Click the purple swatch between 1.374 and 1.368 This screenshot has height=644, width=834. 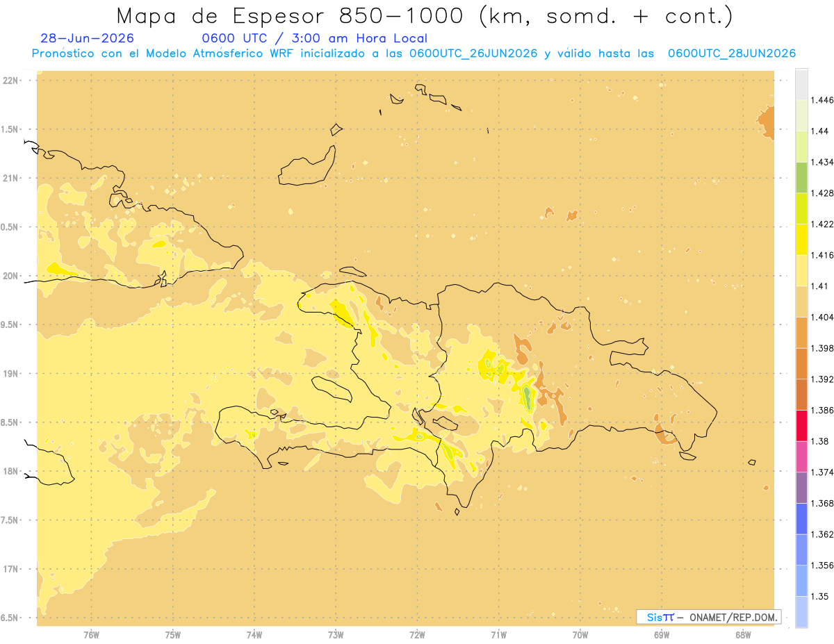click(801, 488)
